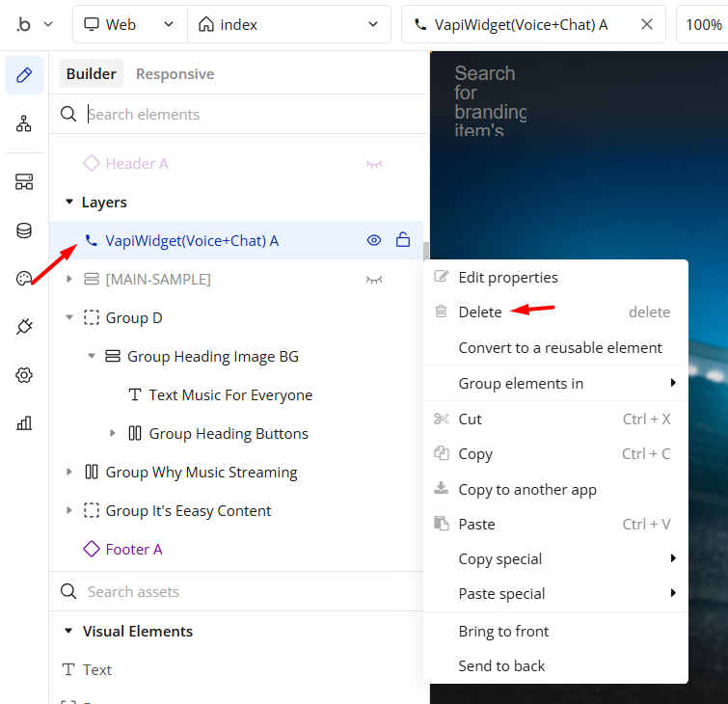Viewport: 728px width, 704px height.
Task: Collapse the Group D tree item
Action: tap(69, 317)
